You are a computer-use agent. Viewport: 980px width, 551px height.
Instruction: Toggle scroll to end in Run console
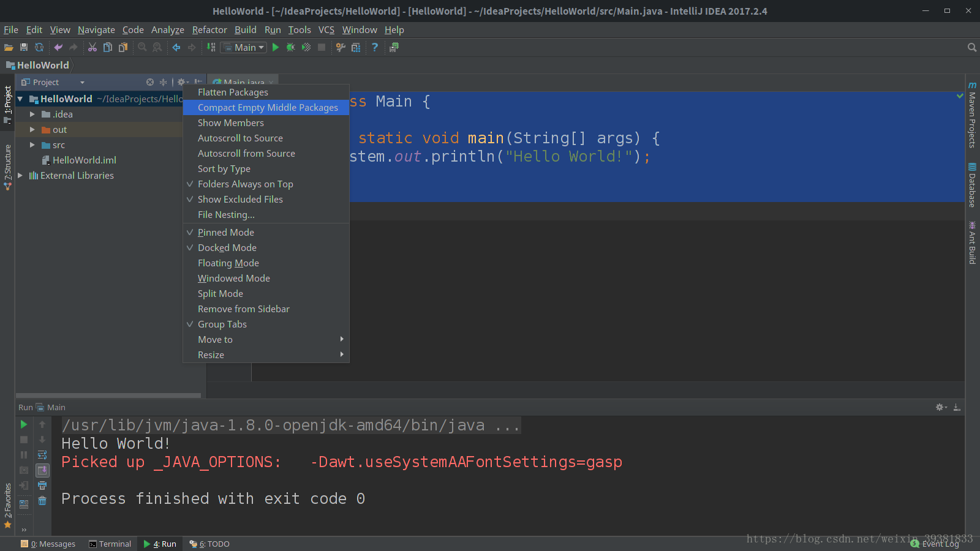point(42,470)
